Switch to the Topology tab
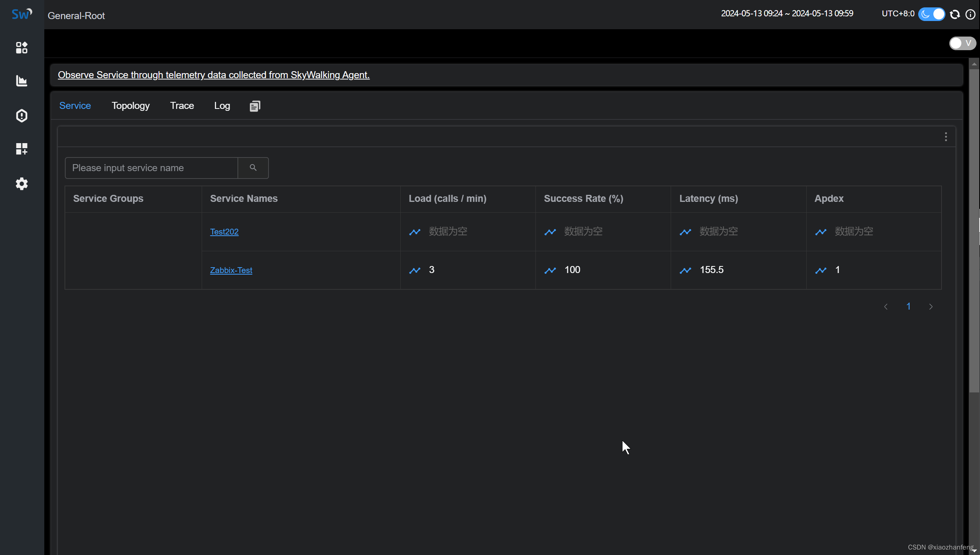 (131, 106)
